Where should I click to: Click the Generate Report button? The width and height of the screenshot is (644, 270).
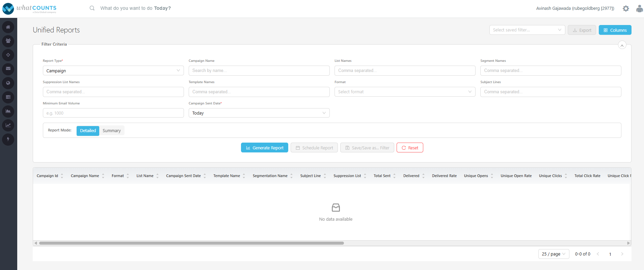click(x=265, y=148)
